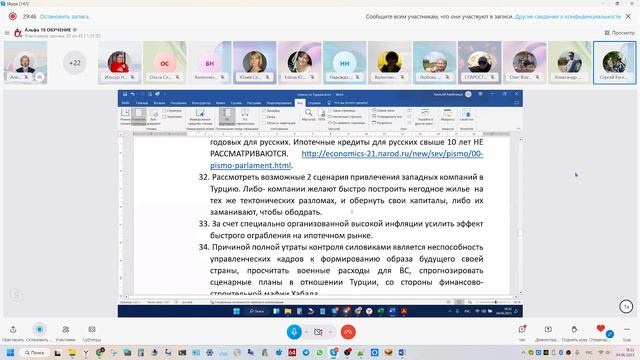Open the Альфа 19 ОБУЧЕНИЕ group avatar
This screenshot has height=360, width=640.
coord(18,33)
